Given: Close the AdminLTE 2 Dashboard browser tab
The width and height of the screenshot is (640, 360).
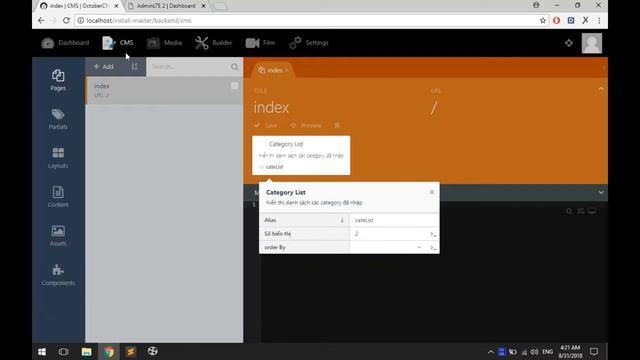Looking at the screenshot, I should click(203, 6).
